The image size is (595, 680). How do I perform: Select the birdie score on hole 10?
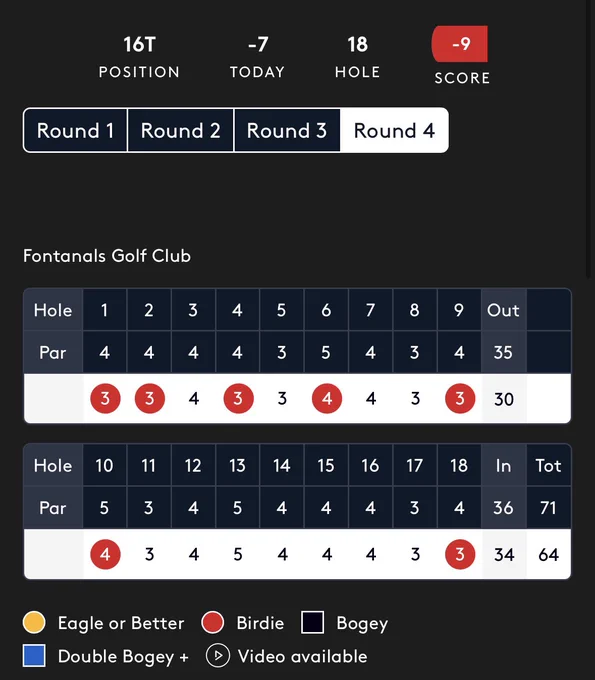click(105, 554)
